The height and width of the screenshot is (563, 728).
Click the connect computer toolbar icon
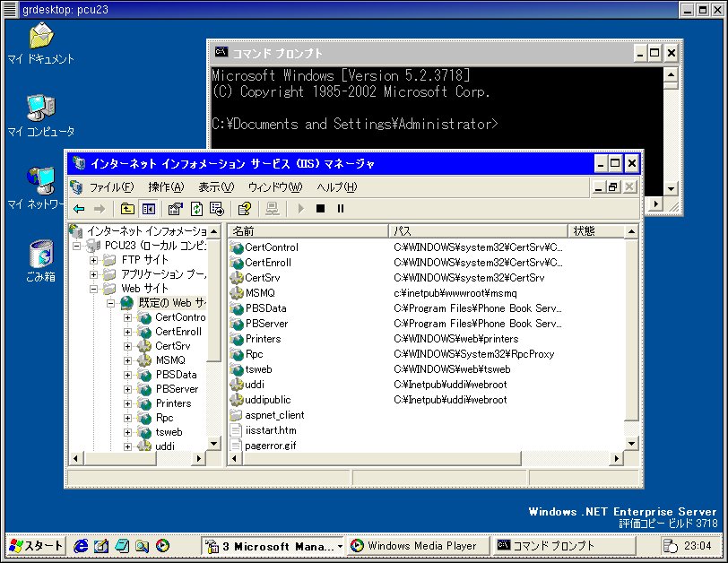point(273,209)
